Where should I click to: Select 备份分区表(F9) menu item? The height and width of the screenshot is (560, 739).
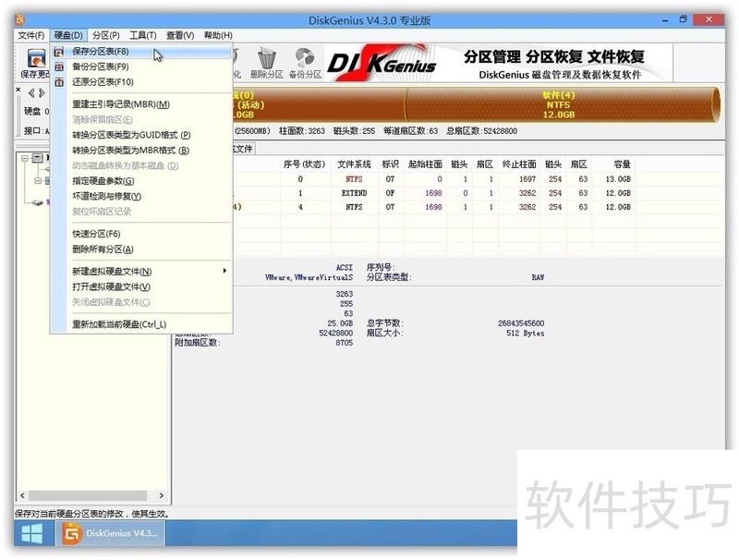click(x=141, y=67)
